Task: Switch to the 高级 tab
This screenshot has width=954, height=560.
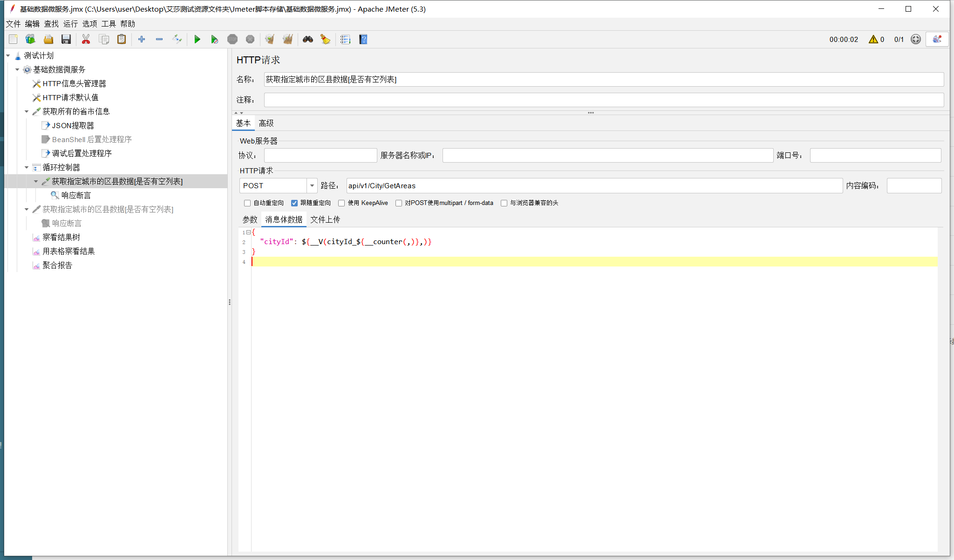Action: 266,123
